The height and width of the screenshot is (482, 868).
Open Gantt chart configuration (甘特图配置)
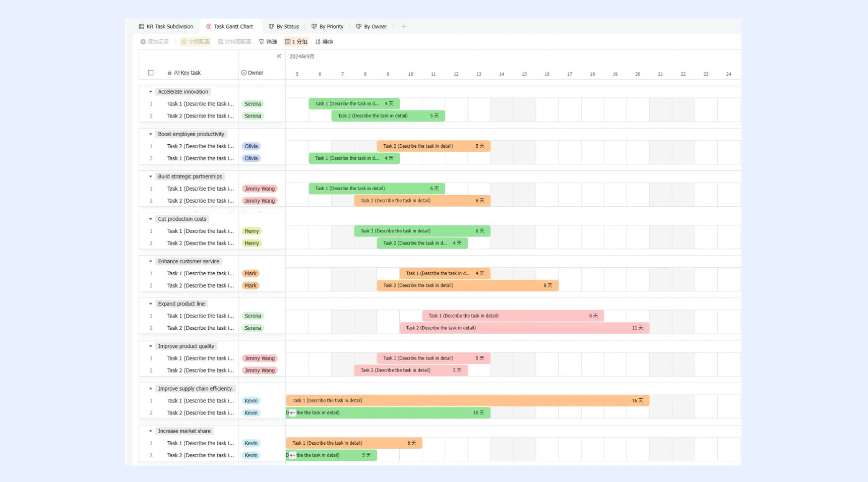click(x=234, y=42)
